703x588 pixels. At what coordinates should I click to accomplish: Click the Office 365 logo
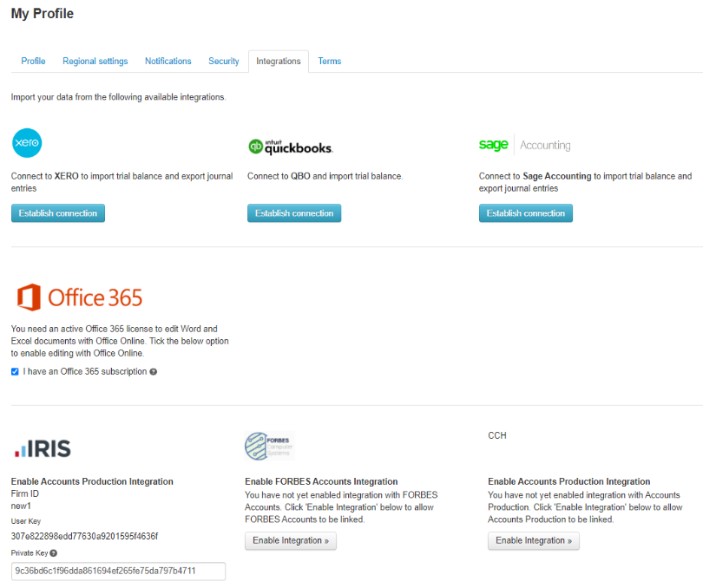80,297
